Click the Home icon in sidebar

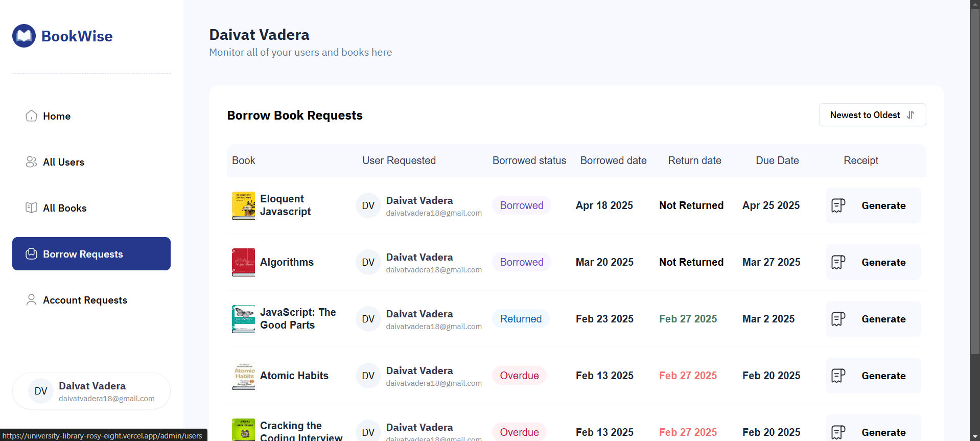[31, 116]
